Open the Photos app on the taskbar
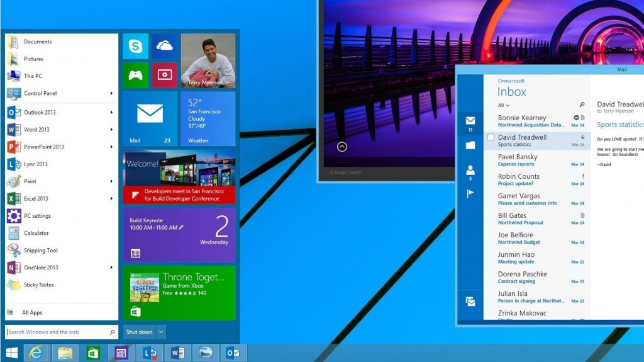 (206, 353)
